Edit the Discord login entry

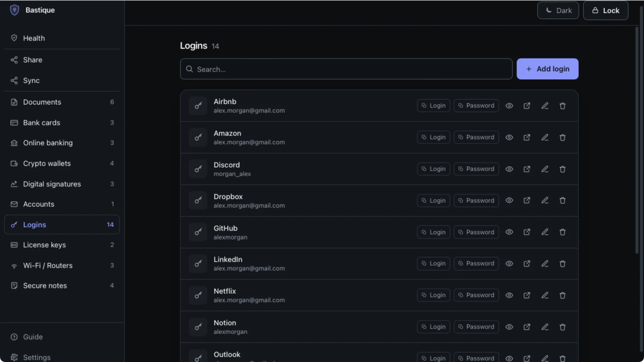point(545,169)
